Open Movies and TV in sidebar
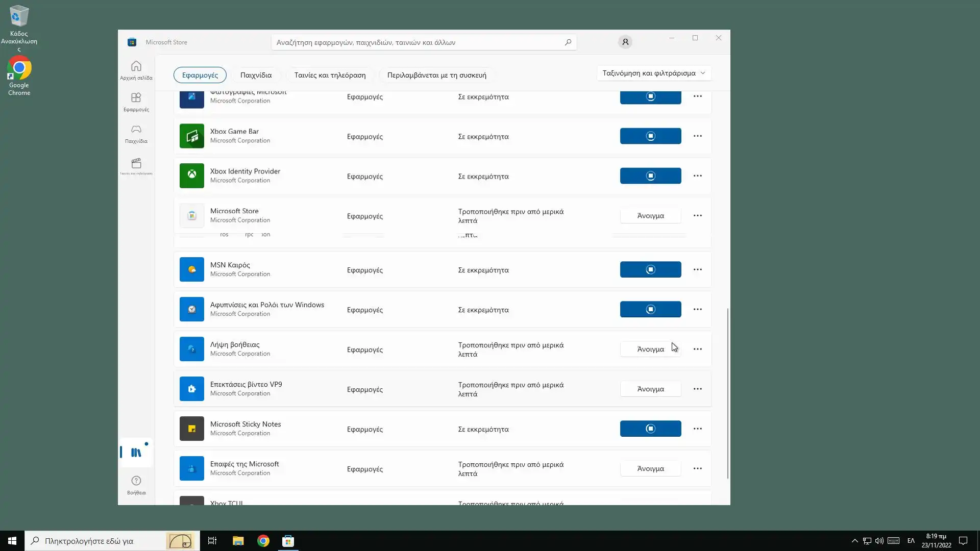 (x=136, y=166)
